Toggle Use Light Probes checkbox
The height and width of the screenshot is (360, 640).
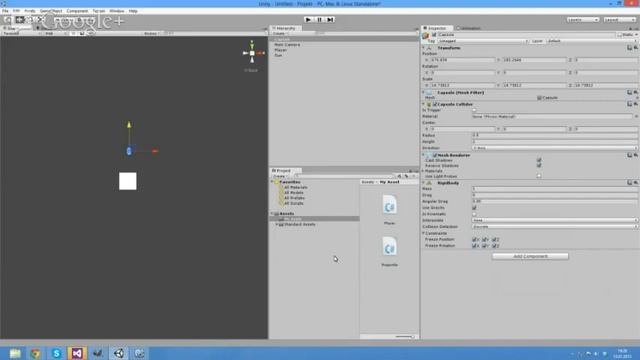[x=539, y=176]
